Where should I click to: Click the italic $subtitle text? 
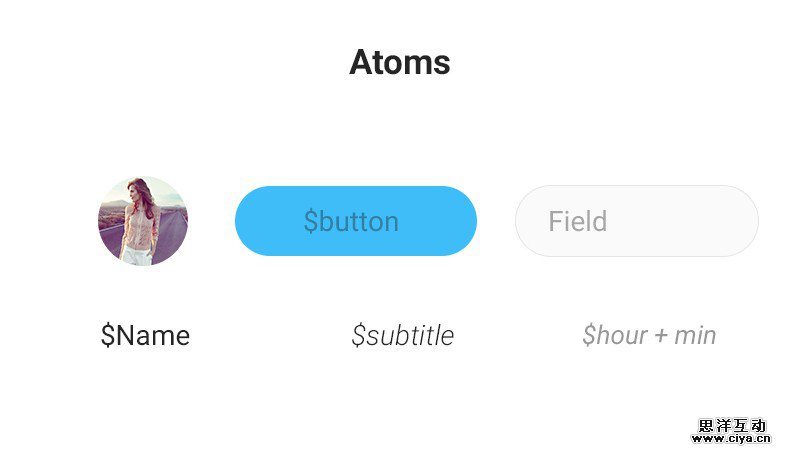pyautogui.click(x=402, y=336)
